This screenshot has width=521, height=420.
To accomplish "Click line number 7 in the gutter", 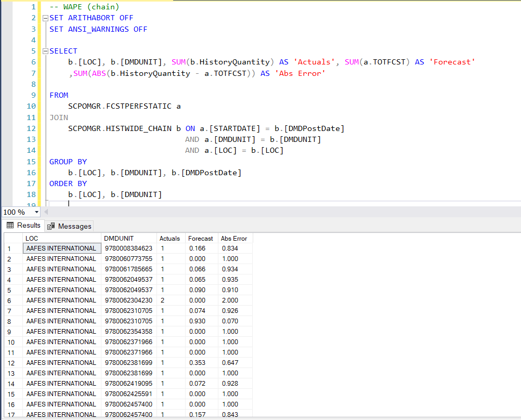I will coord(34,73).
